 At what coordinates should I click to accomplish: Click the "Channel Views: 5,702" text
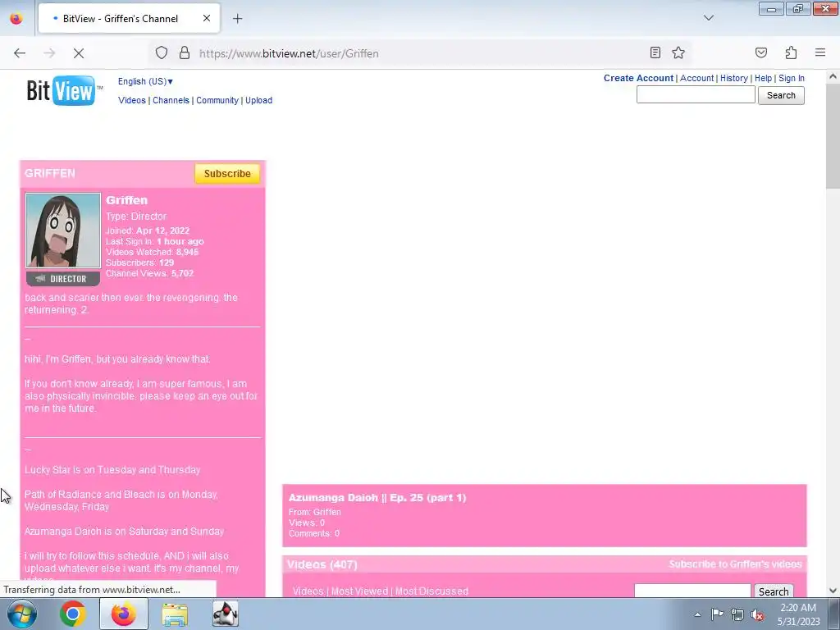[x=149, y=273]
